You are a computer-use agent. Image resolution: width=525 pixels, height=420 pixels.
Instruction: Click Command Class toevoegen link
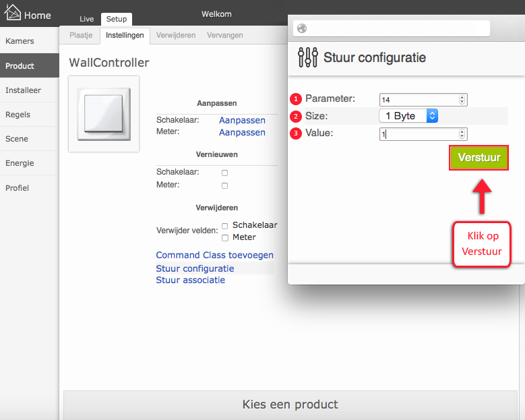pyautogui.click(x=214, y=256)
